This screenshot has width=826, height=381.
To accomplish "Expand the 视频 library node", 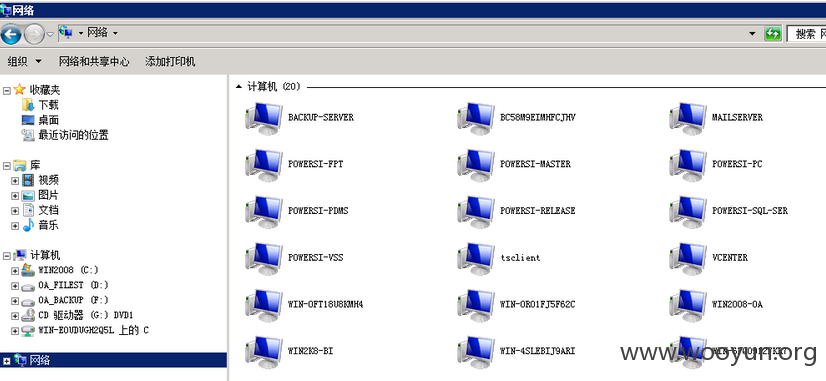I will pos(15,181).
